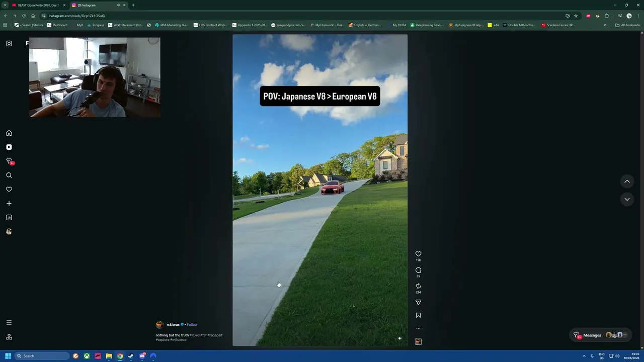Open the dashboard chart icon in sidebar
Viewport: 644px width, 362px height.
tap(9, 218)
